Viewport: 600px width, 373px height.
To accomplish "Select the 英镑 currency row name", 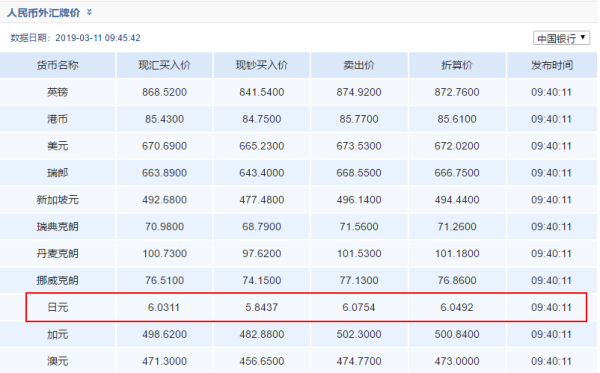I will (x=57, y=92).
